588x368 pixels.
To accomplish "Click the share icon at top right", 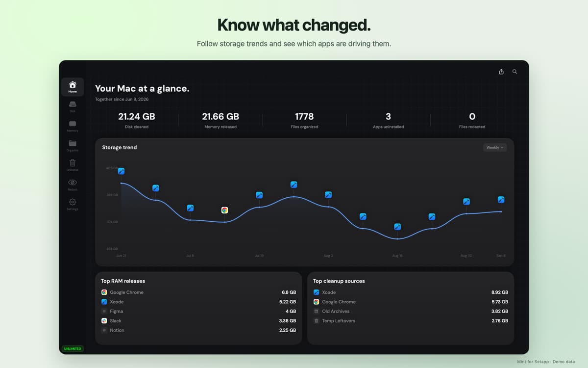I will tap(501, 72).
